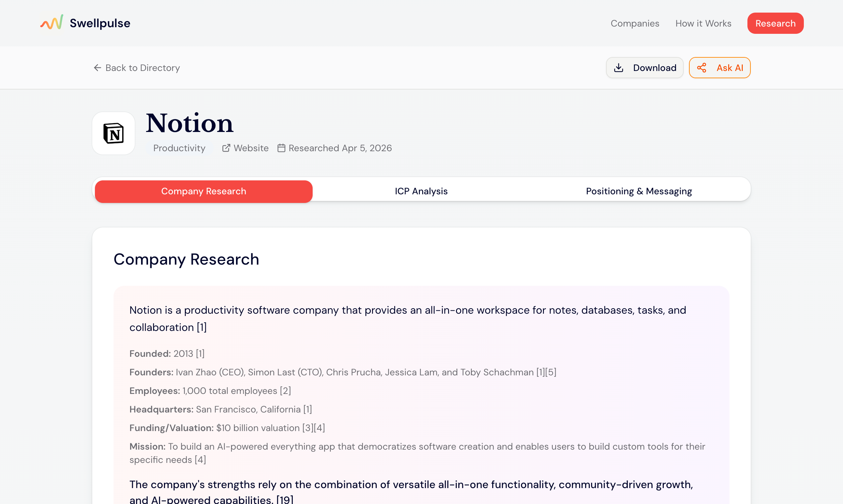This screenshot has height=504, width=843.
Task: Click the external link icon beside Website
Action: coord(226,148)
